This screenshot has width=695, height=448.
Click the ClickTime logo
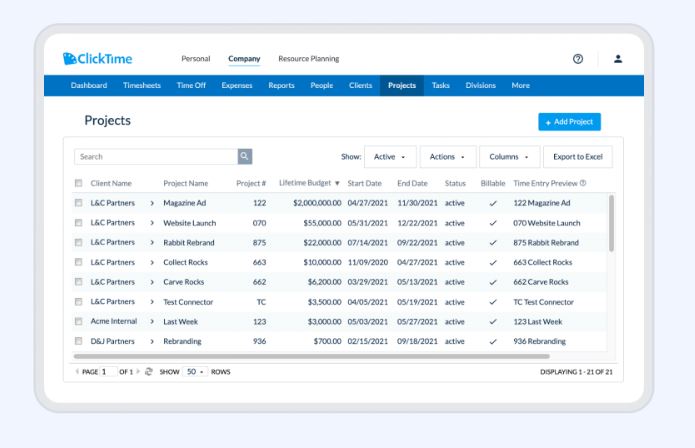click(98, 58)
